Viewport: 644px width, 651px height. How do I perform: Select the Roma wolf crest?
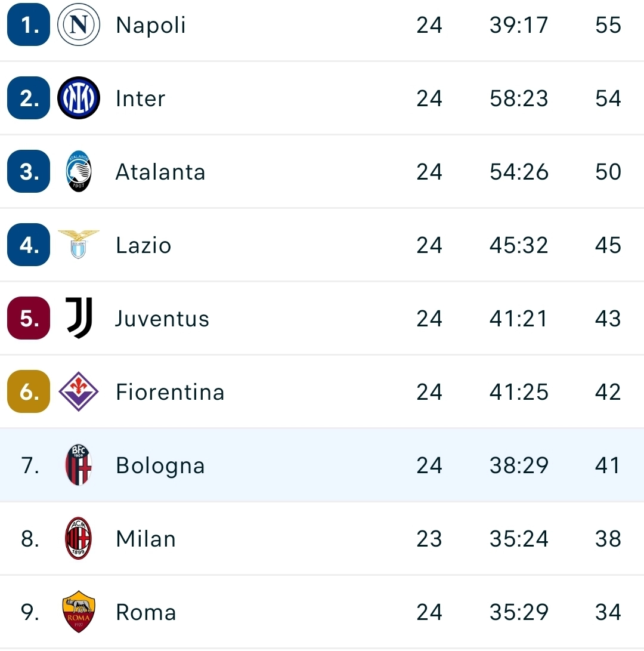[79, 612]
